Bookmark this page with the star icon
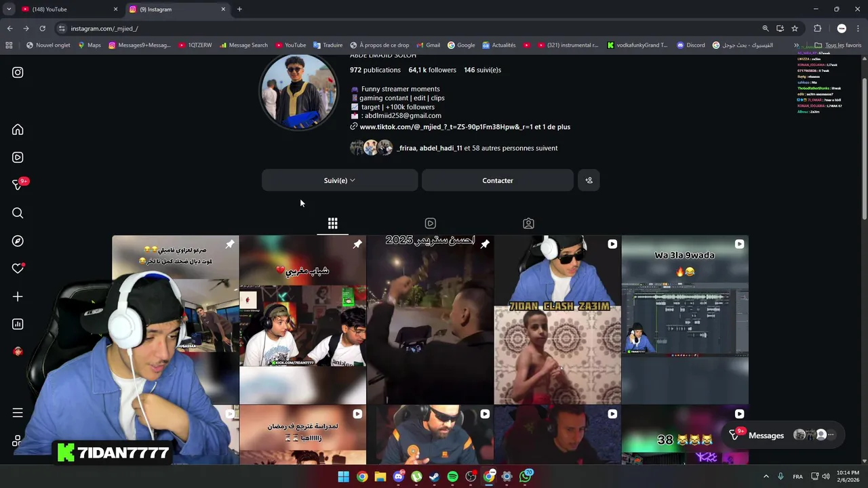This screenshot has width=868, height=488. point(795,28)
